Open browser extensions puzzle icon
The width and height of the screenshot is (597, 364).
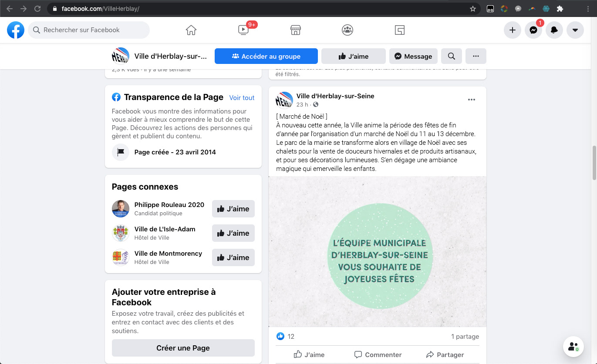click(560, 9)
